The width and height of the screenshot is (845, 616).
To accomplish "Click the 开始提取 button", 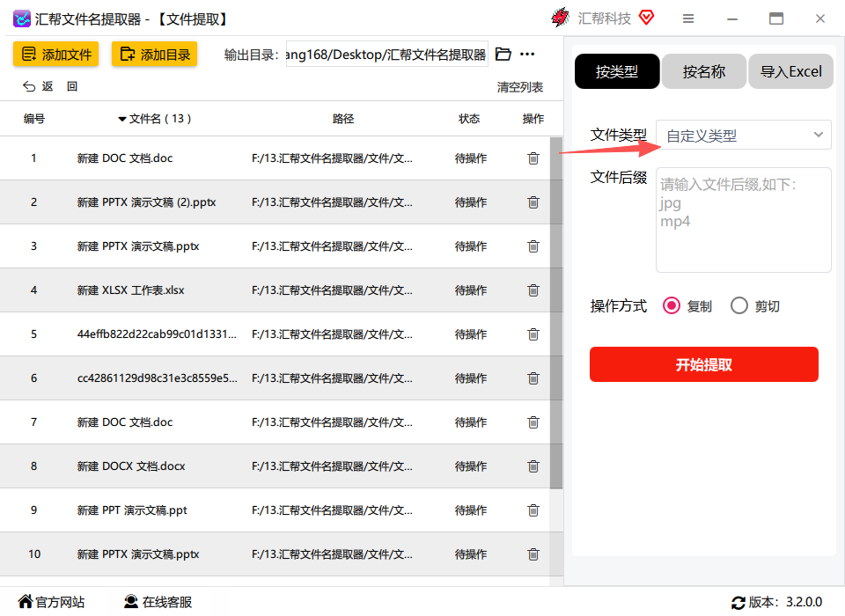I will click(704, 364).
